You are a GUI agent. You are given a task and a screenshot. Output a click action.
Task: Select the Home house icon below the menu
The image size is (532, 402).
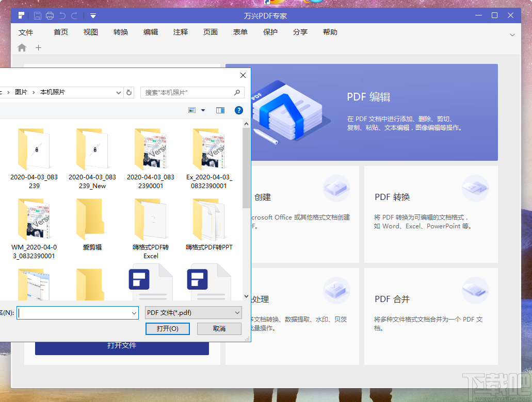click(21, 47)
